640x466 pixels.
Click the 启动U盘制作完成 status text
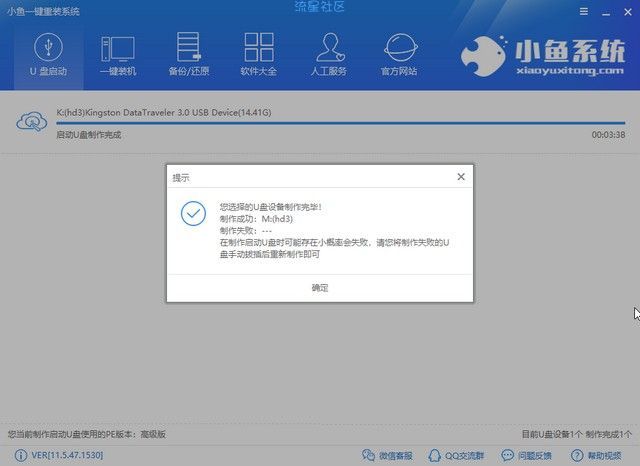[x=89, y=135]
